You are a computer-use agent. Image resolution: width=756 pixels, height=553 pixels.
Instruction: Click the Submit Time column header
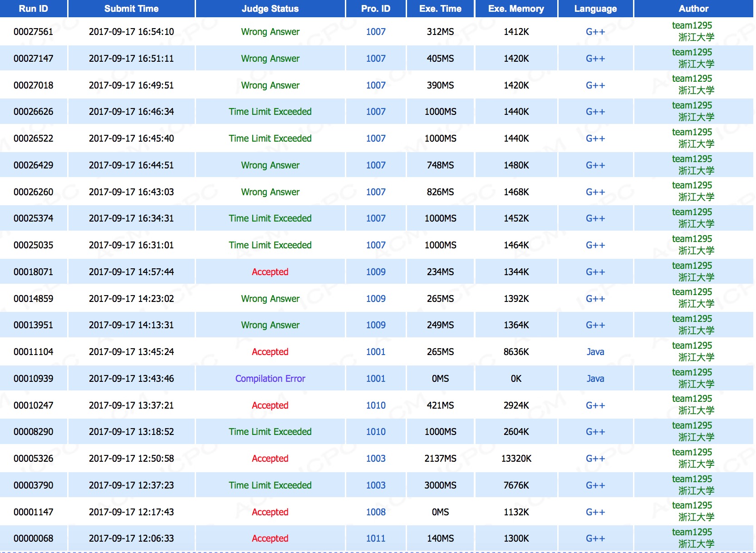click(131, 9)
